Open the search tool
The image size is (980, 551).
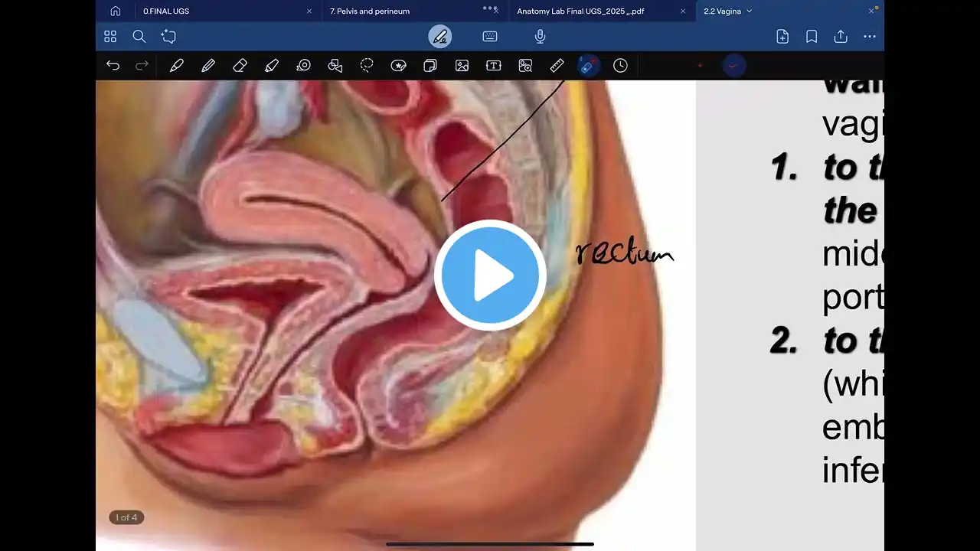pyautogui.click(x=139, y=36)
